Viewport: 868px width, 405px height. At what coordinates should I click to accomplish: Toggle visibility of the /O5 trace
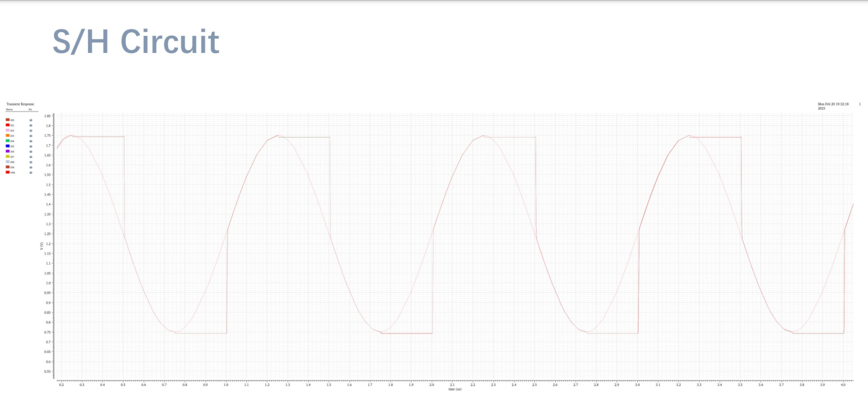pos(31,146)
